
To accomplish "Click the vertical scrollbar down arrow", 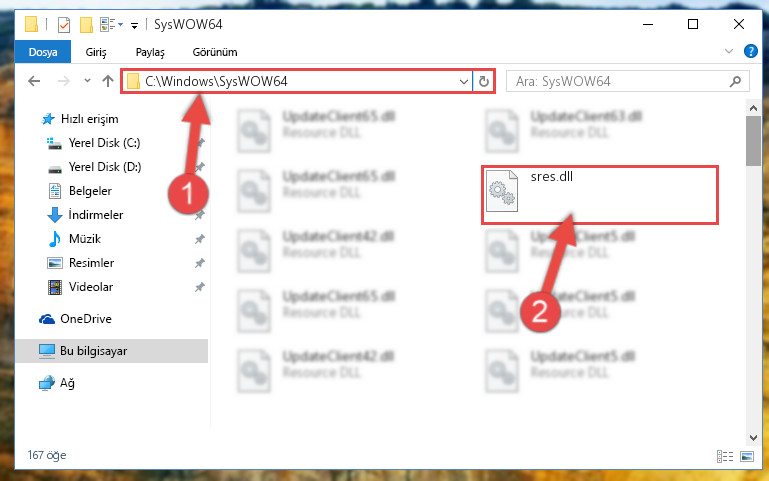I will point(753,437).
